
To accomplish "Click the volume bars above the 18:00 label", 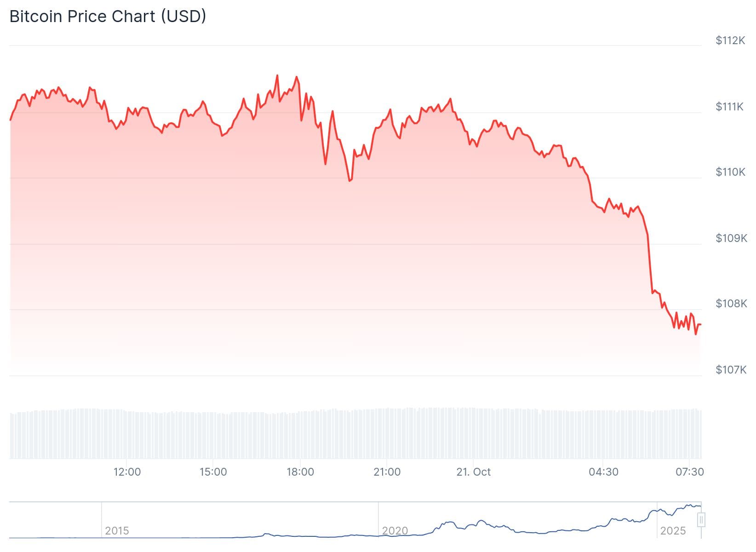I will (x=300, y=434).
